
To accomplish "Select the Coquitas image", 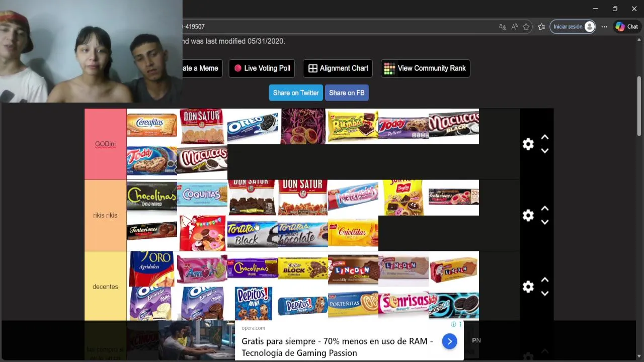I will (x=202, y=198).
